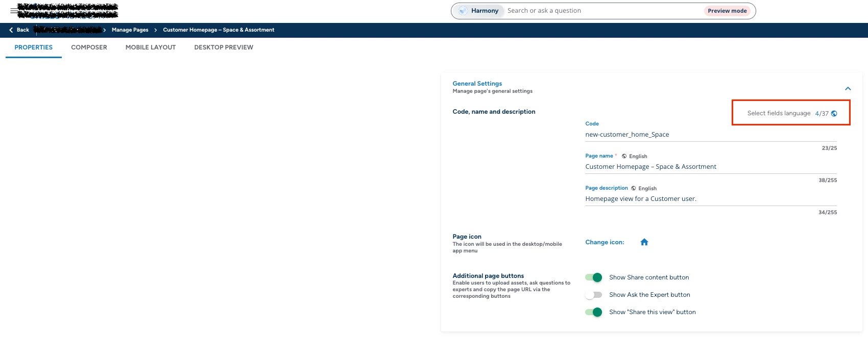
Task: Click globe icon beside Page name English
Action: [624, 156]
